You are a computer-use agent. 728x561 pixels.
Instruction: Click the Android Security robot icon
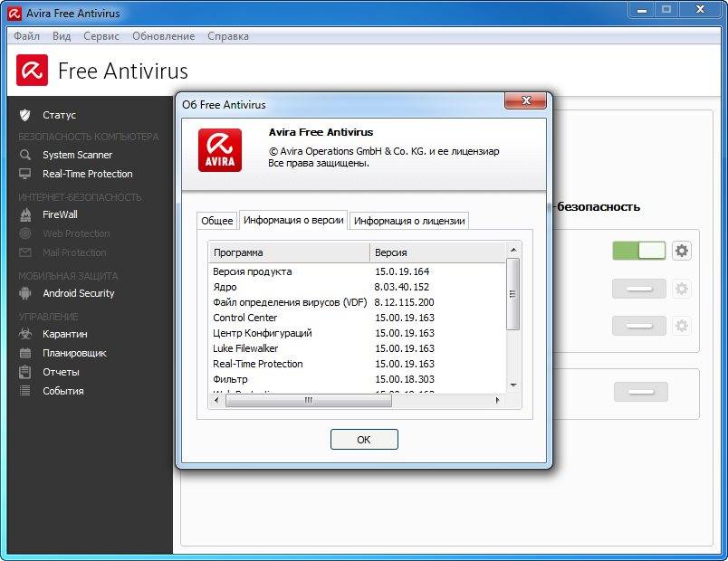tap(25, 293)
